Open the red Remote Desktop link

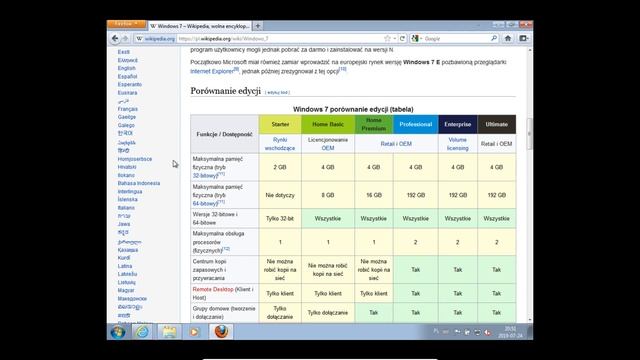coord(213,289)
